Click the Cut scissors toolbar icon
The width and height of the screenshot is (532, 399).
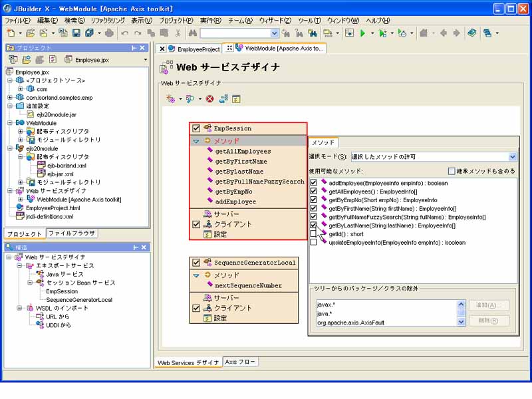pos(178,33)
